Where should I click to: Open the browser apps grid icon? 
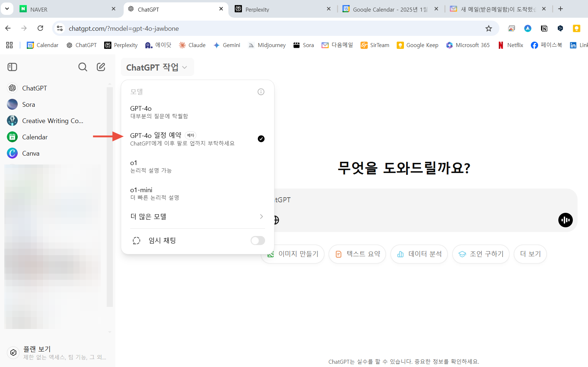[9, 45]
